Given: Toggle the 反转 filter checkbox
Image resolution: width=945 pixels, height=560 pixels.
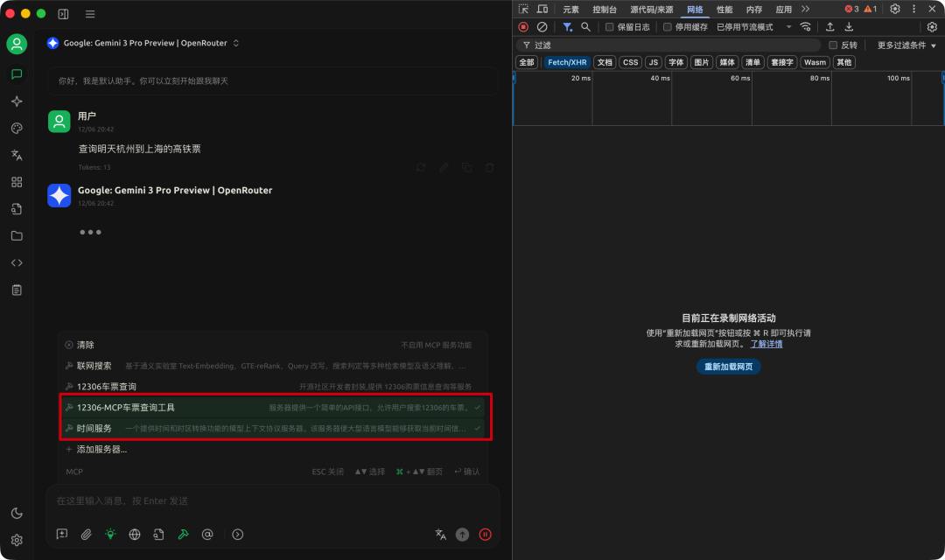Looking at the screenshot, I should click(832, 45).
